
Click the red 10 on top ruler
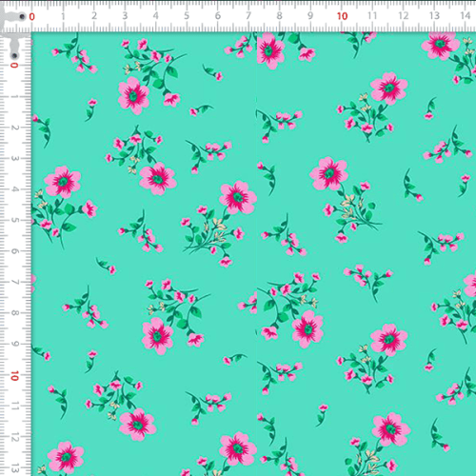pos(342,16)
